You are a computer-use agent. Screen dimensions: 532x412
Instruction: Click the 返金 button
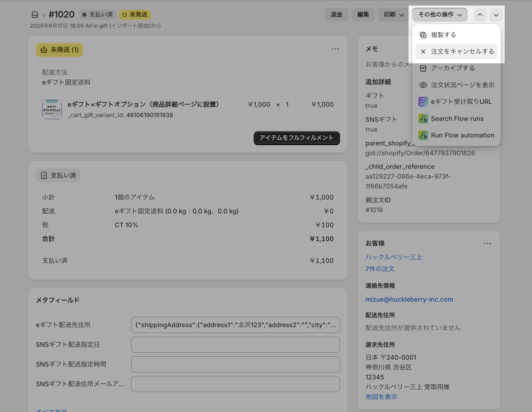(x=336, y=15)
